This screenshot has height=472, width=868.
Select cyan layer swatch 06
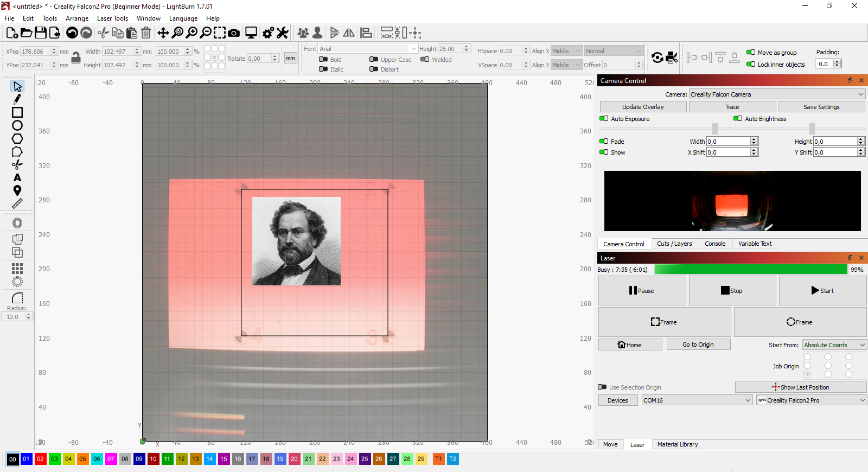click(97, 459)
